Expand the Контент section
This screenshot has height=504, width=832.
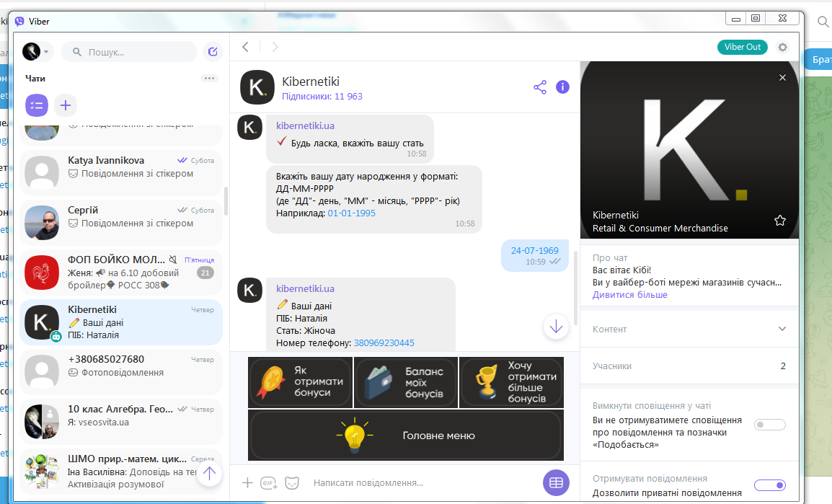(x=689, y=329)
